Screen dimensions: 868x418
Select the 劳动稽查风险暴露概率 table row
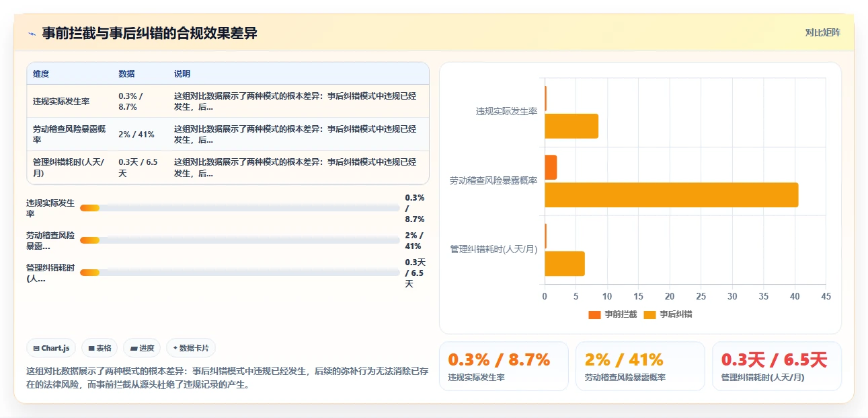228,135
